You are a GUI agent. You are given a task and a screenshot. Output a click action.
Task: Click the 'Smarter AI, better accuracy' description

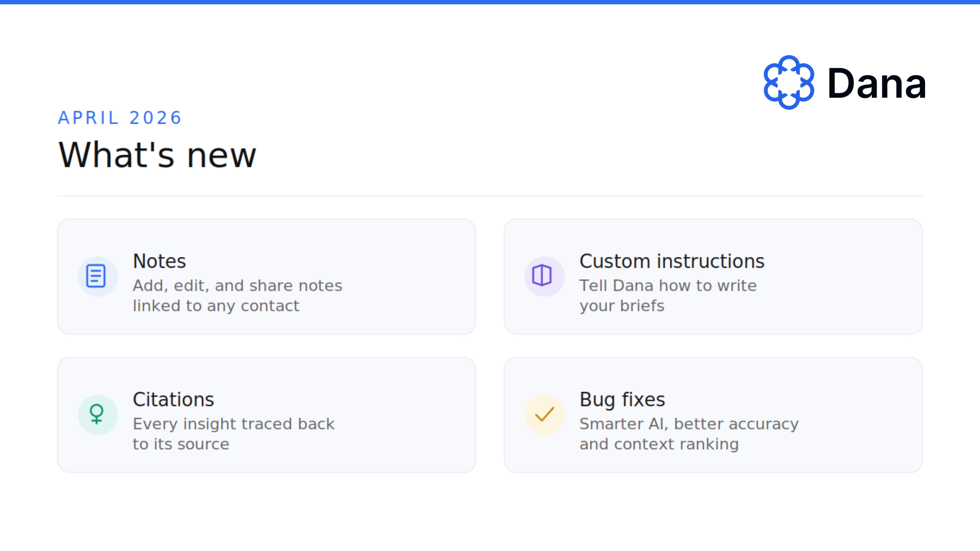[689, 434]
